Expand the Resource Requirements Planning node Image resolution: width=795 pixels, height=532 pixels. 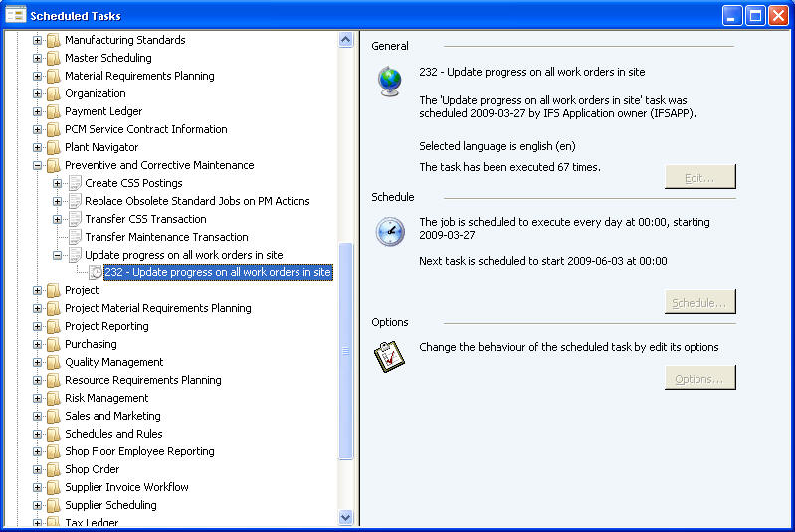[x=37, y=381]
